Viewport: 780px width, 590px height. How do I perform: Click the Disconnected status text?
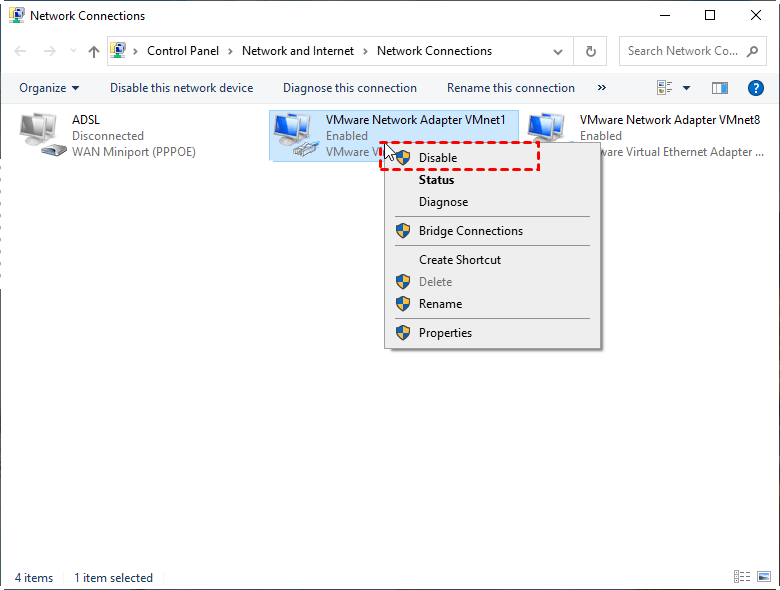click(x=108, y=136)
